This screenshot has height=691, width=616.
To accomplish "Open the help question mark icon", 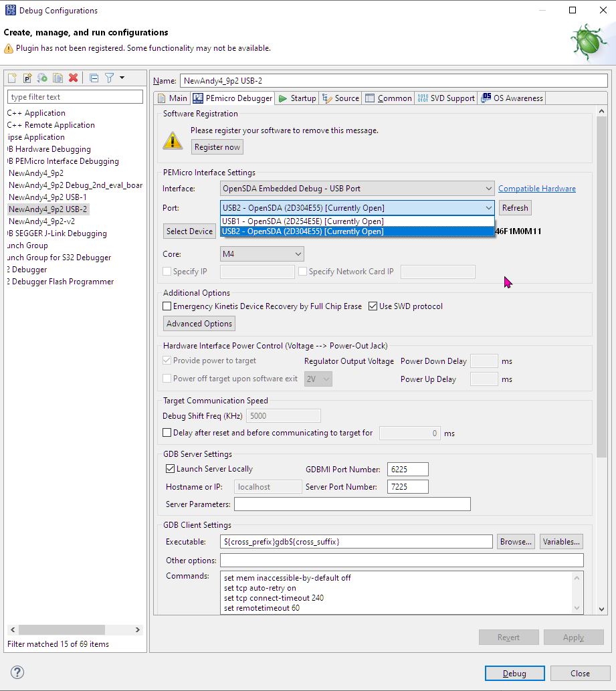I will point(16,673).
